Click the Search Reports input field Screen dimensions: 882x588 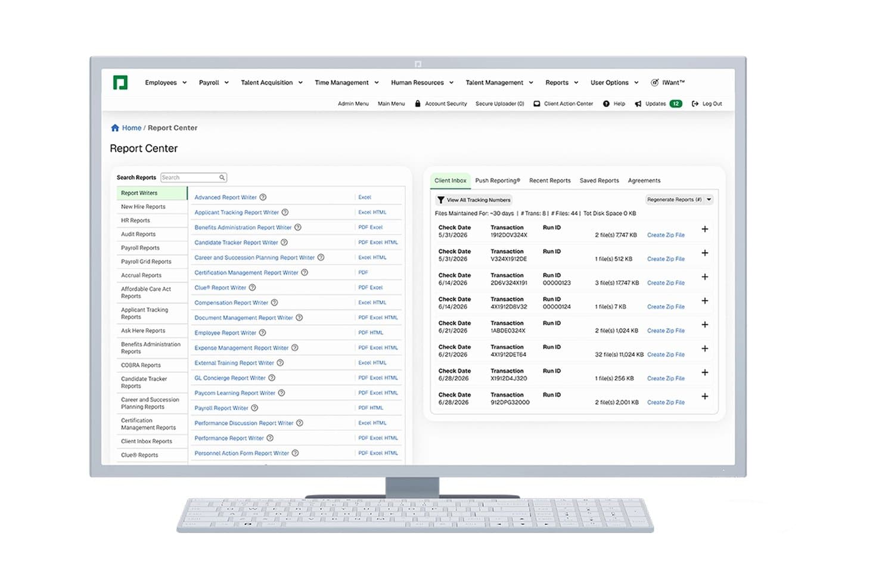[194, 178]
